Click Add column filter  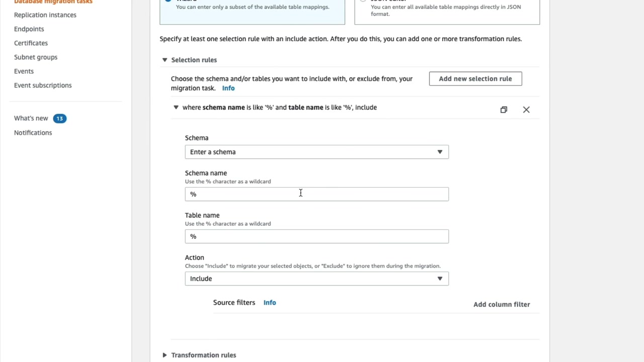point(501,304)
